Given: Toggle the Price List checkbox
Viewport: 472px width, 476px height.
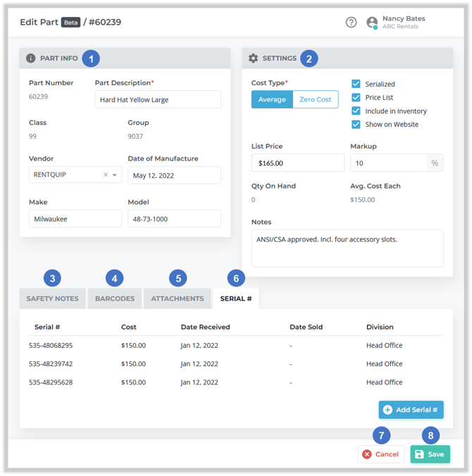Looking at the screenshot, I should coord(356,97).
